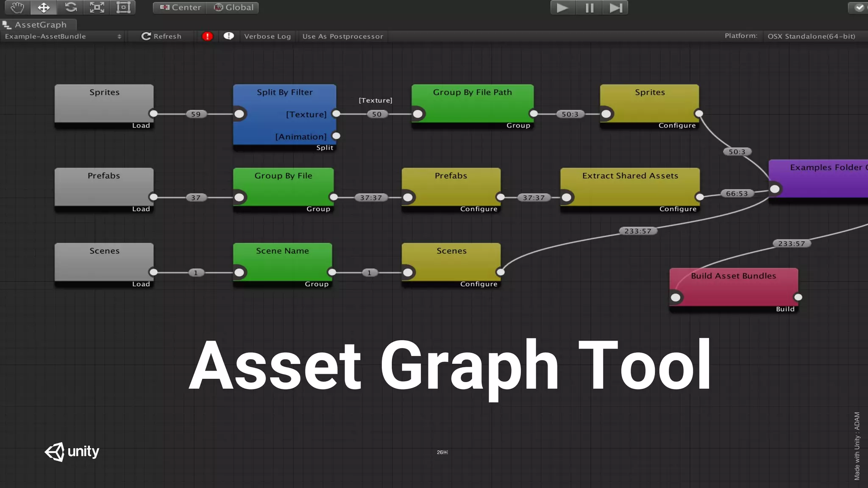Click Extract Shared Assets input port
868x488 pixels.
567,197
